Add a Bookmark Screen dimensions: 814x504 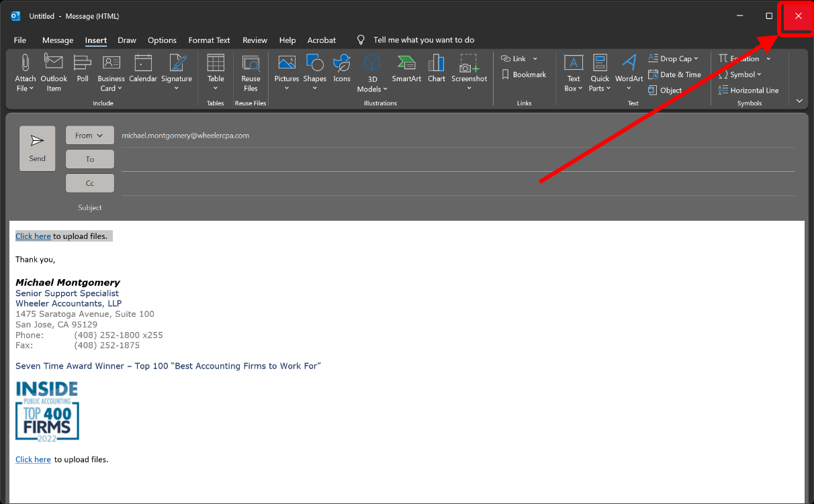(x=524, y=74)
